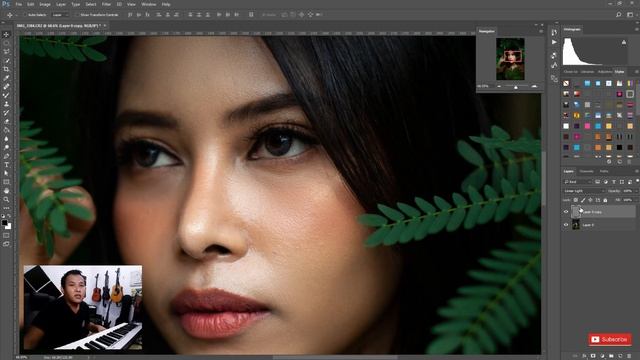Click the YouTube Subscribe button
The height and width of the screenshot is (360, 640).
[610, 339]
